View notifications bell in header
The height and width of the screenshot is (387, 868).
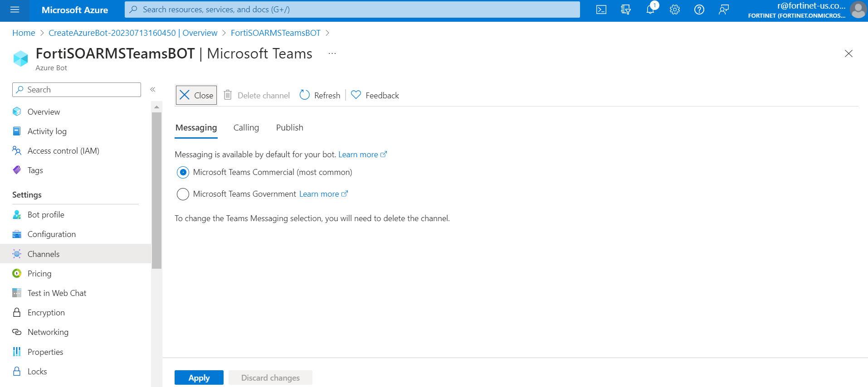(650, 10)
